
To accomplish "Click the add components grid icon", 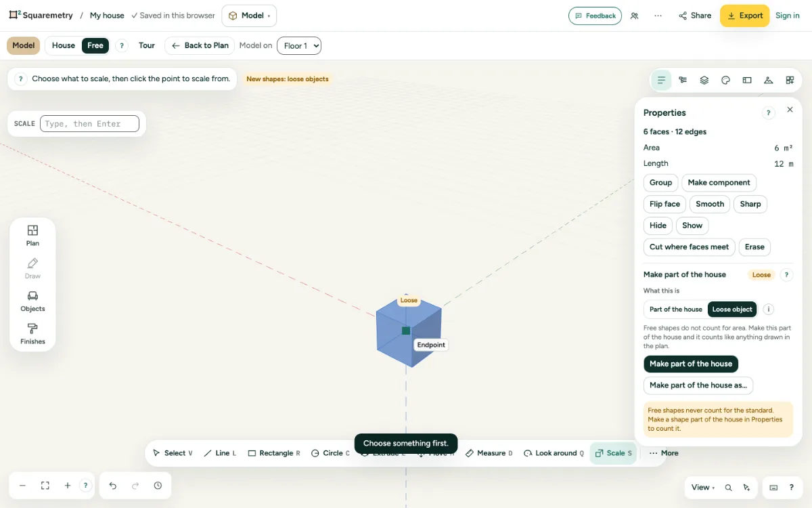I will point(790,80).
